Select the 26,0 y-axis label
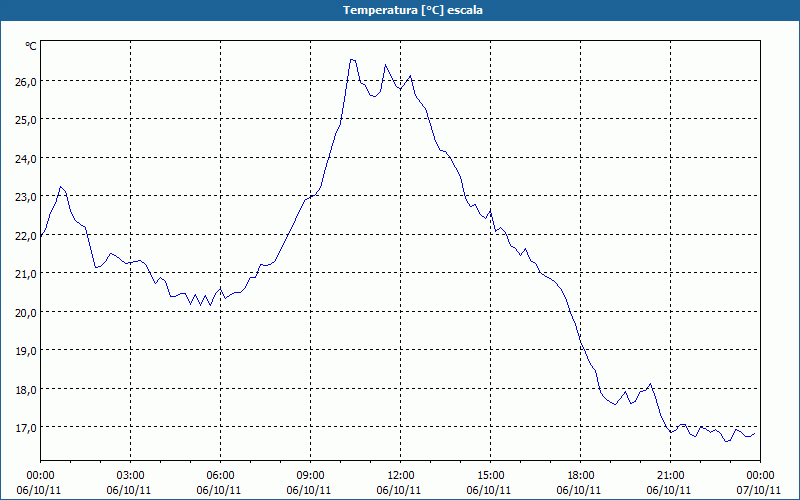This screenshot has height=500, width=800. pos(26,82)
